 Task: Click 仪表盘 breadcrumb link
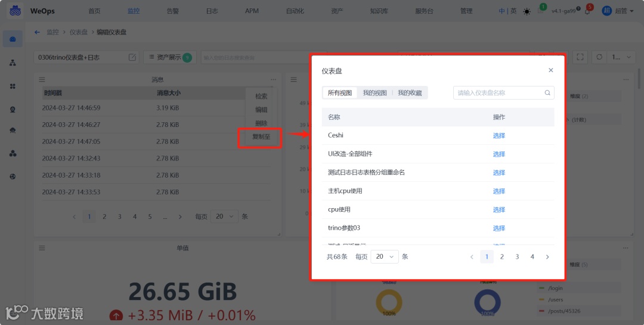pyautogui.click(x=79, y=32)
